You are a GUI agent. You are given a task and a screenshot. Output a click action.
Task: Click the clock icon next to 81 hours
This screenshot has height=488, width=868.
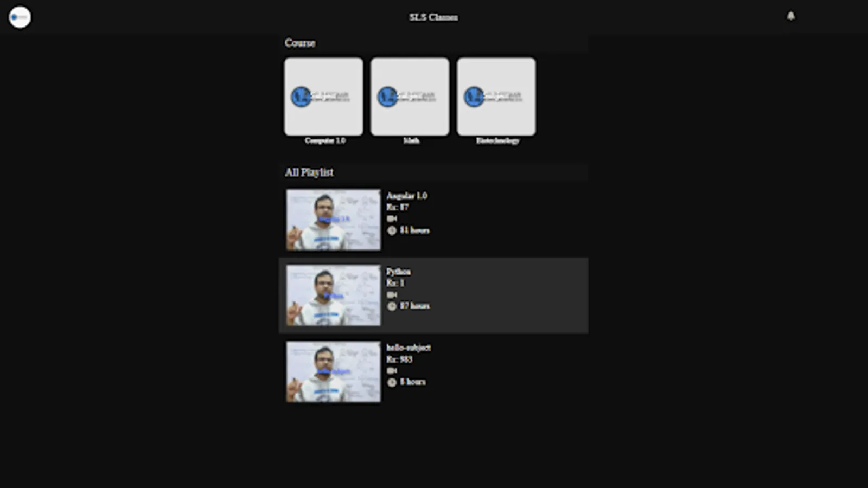click(391, 230)
